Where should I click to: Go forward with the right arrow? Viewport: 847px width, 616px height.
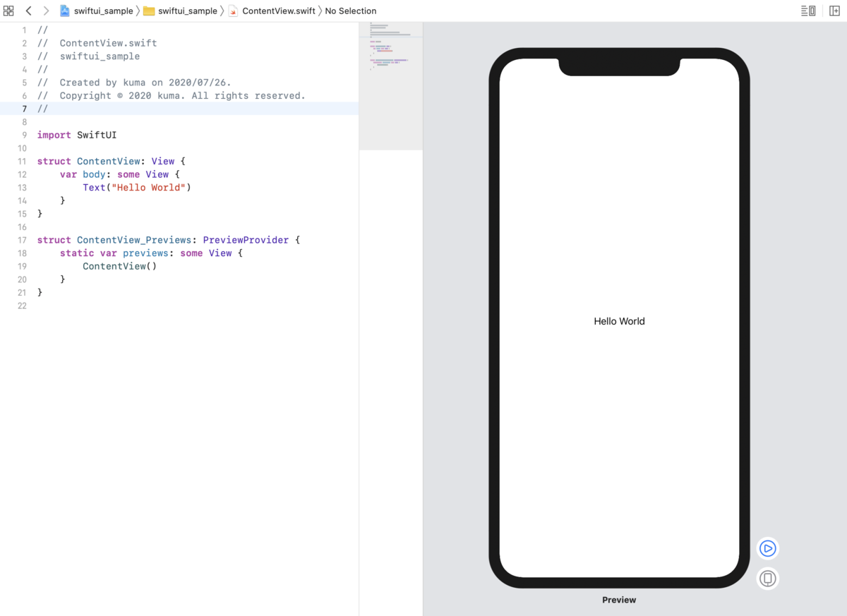click(x=46, y=11)
